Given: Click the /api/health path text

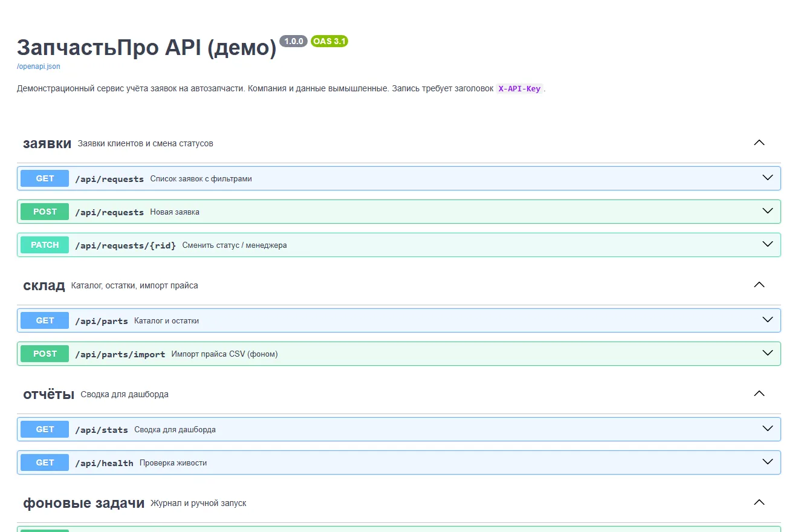Looking at the screenshot, I should click(x=104, y=463).
